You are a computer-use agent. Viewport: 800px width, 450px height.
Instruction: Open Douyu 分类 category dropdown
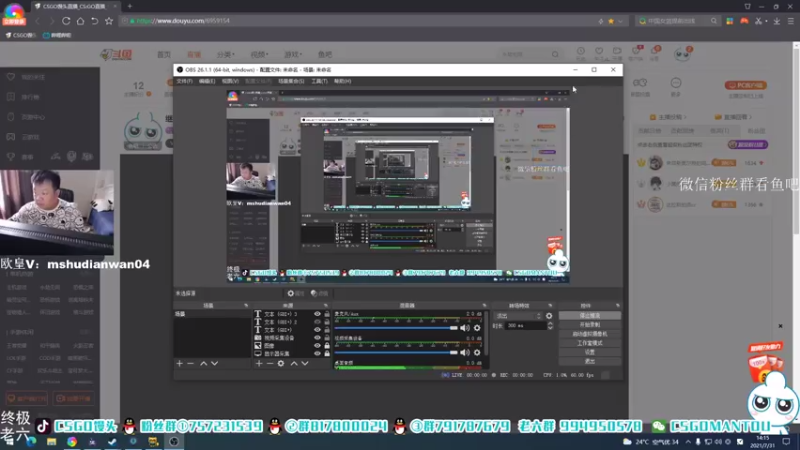(x=225, y=55)
